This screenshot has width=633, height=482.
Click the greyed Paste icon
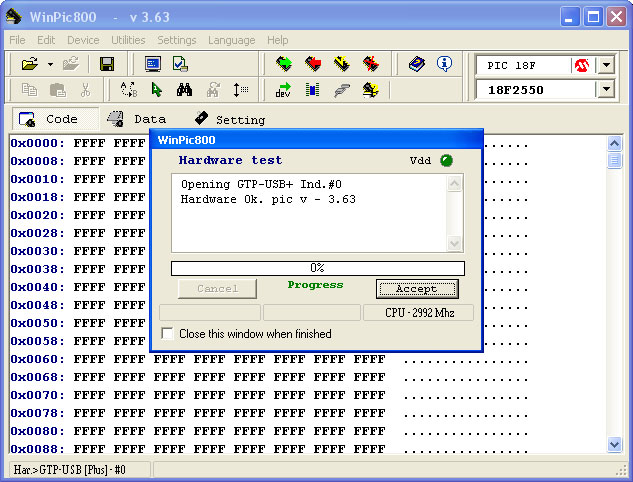click(x=58, y=90)
